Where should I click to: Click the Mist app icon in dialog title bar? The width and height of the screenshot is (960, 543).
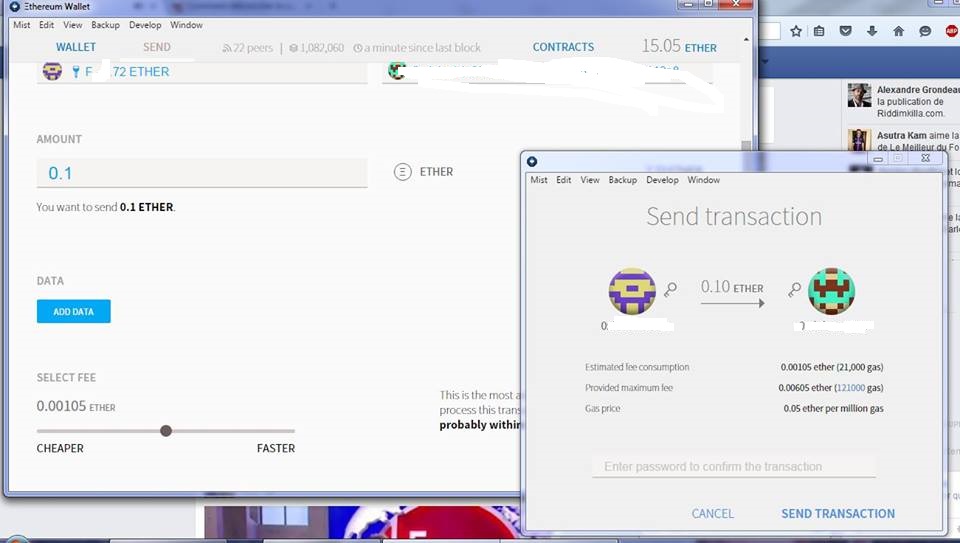coord(532,162)
